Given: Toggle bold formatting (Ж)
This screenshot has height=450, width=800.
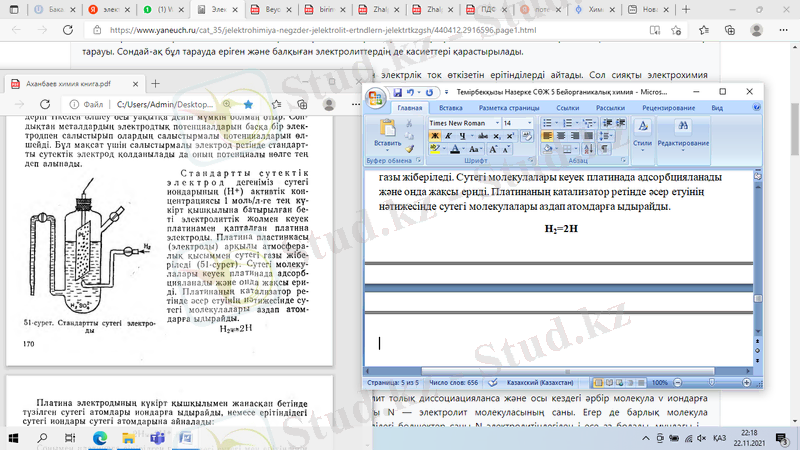Looking at the screenshot, I should pos(433,137).
